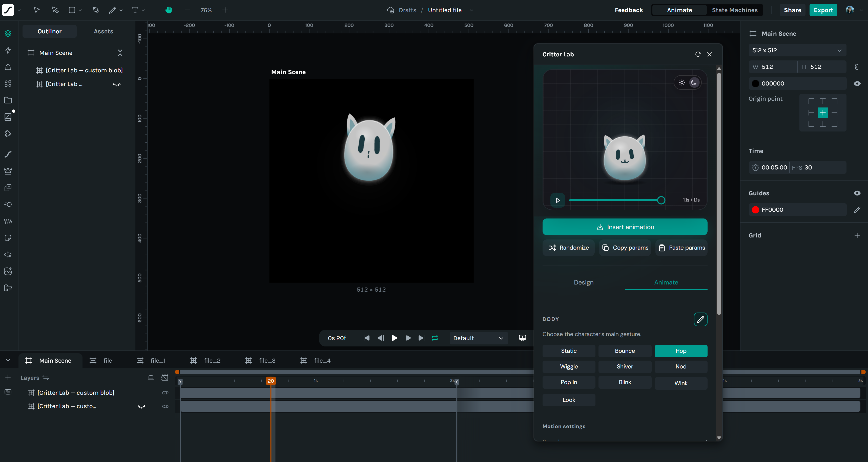
Task: Collapse the timeline panel with the chevron
Action: 8,360
